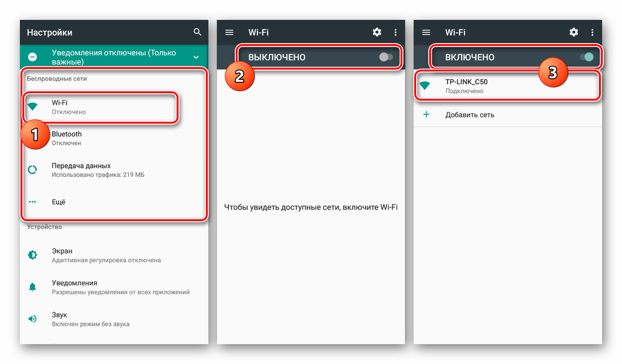The width and height of the screenshot is (622, 364).
Task: Open three-dot overflow on ВКЛЮЧЕНО Wi-Fi screen
Action: pos(592,32)
